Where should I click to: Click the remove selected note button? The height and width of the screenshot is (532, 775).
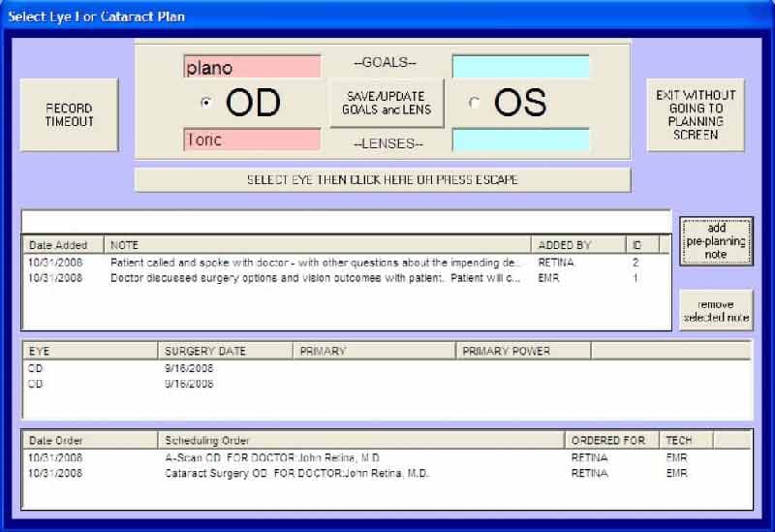point(716,311)
